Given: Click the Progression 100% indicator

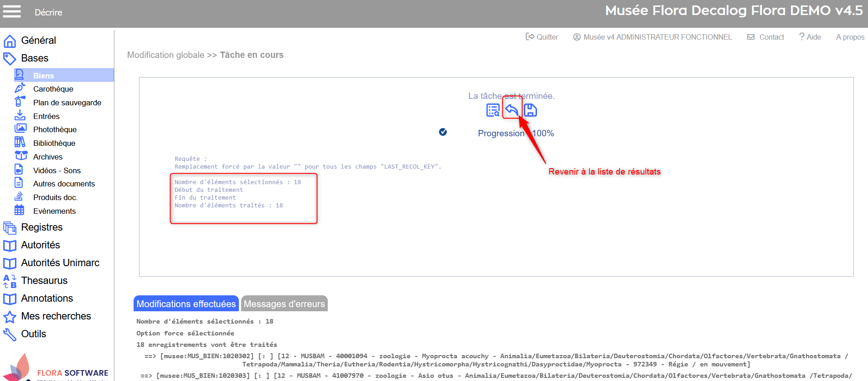Looking at the screenshot, I should tap(516, 134).
